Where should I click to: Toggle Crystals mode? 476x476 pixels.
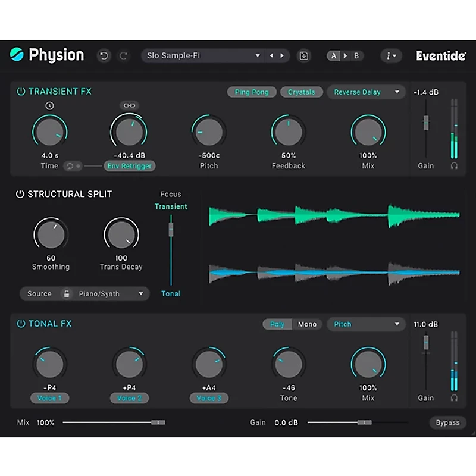coord(302,92)
